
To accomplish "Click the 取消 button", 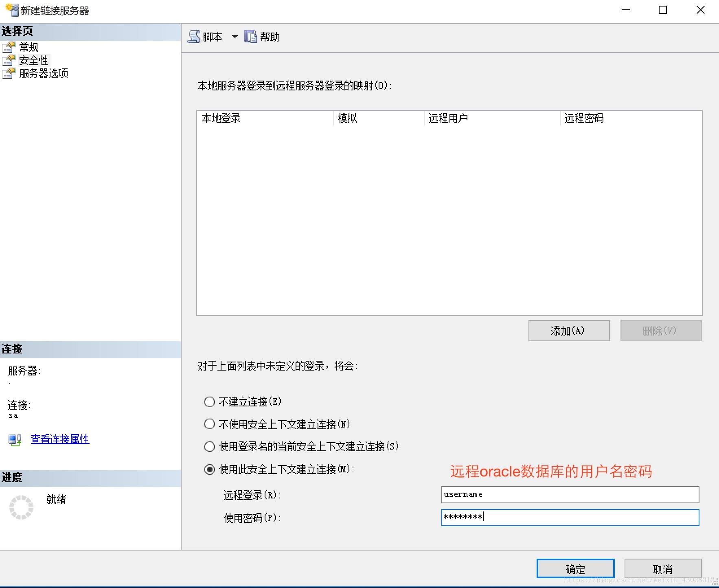I will [x=663, y=569].
